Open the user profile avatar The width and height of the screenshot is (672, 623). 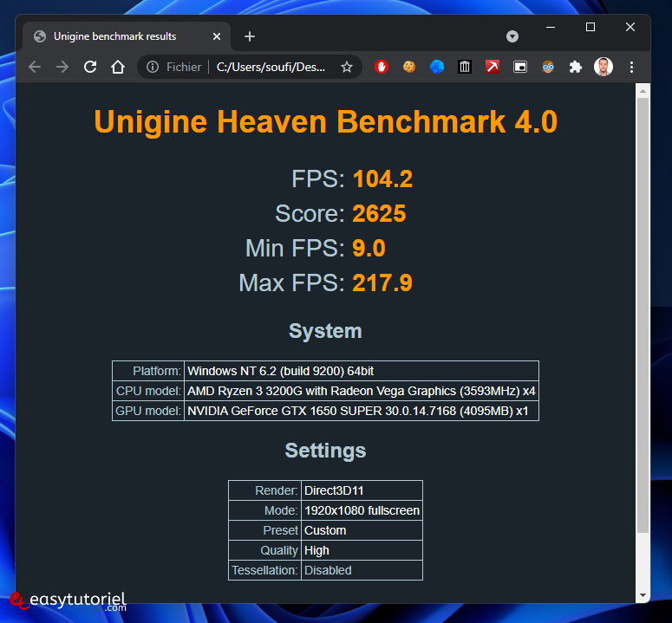pos(603,67)
